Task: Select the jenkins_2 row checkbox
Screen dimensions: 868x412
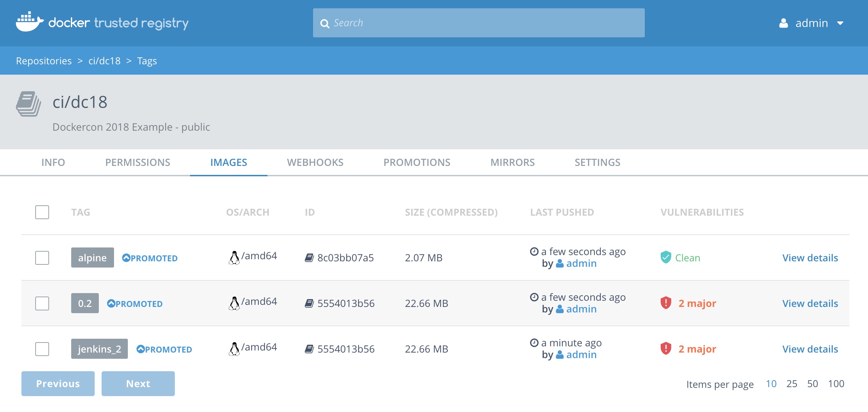Action: (42, 349)
